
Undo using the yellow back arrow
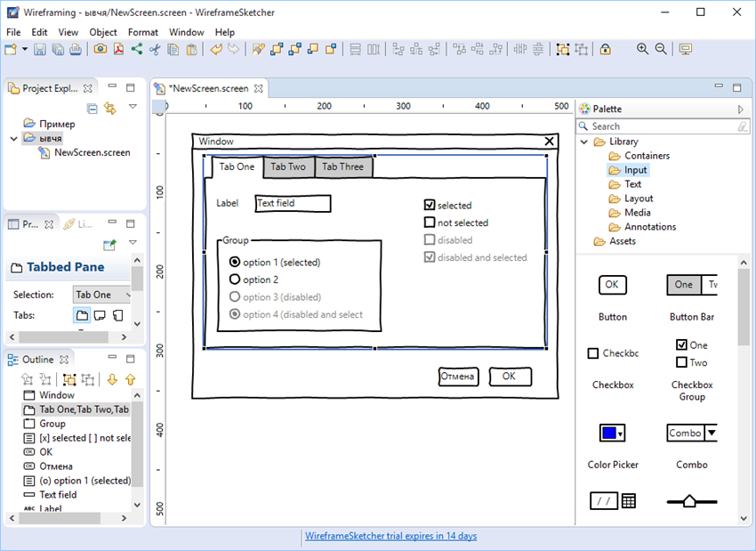tap(216, 49)
